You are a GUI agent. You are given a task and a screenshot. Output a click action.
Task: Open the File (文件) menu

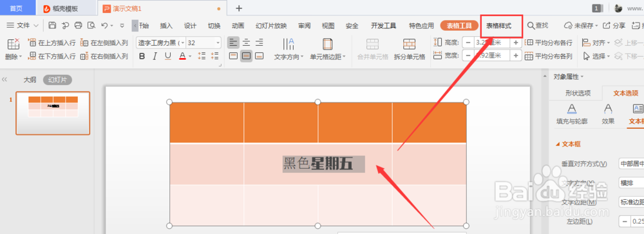[23, 26]
